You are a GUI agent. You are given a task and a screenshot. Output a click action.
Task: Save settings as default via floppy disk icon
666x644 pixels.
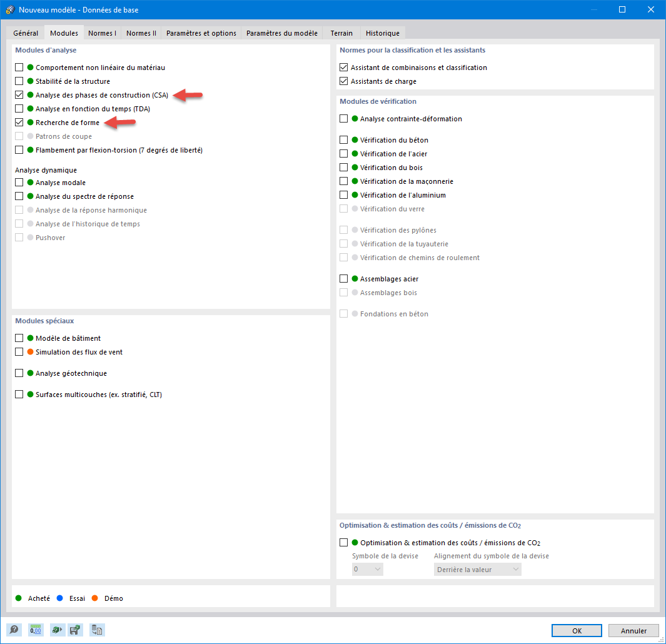tap(75, 630)
